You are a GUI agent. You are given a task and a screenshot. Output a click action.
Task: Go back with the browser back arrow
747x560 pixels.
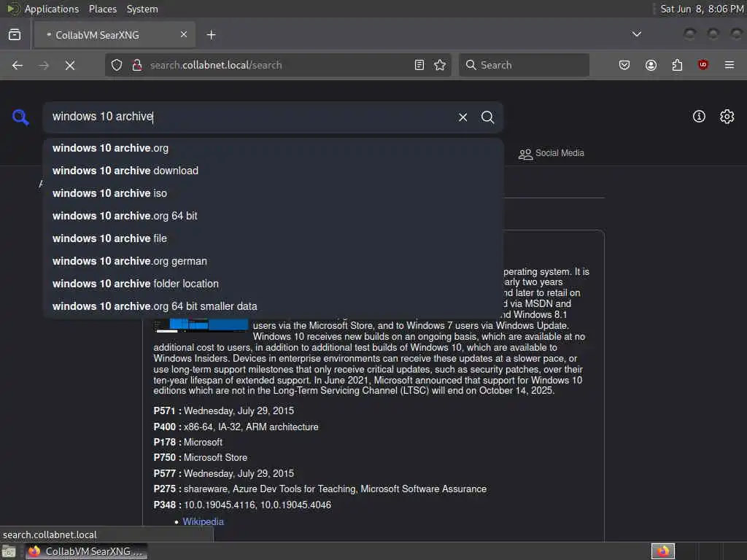[x=18, y=65]
